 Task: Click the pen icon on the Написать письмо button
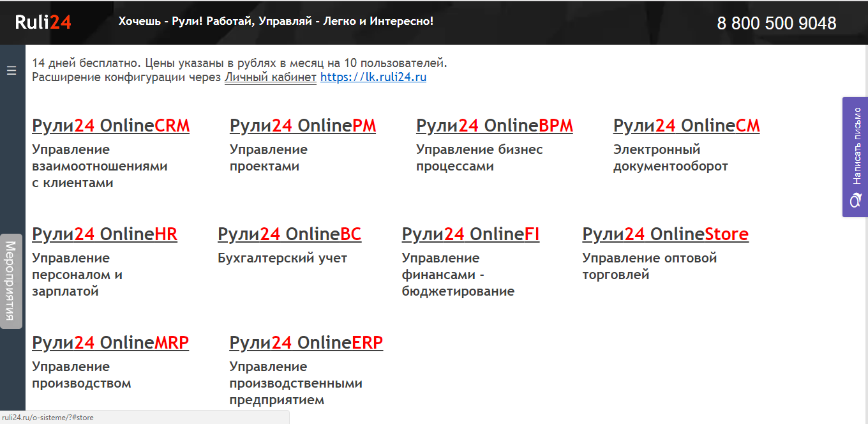pyautogui.click(x=855, y=198)
